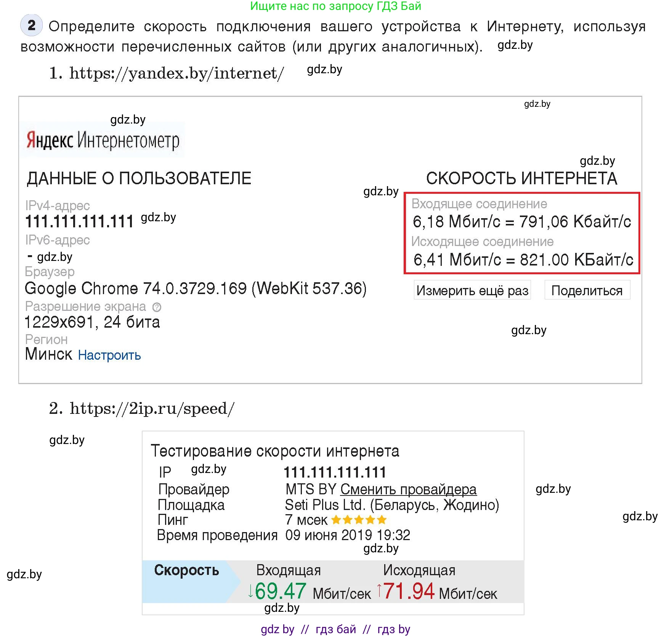Open the Сменить провайдера link

409,489
